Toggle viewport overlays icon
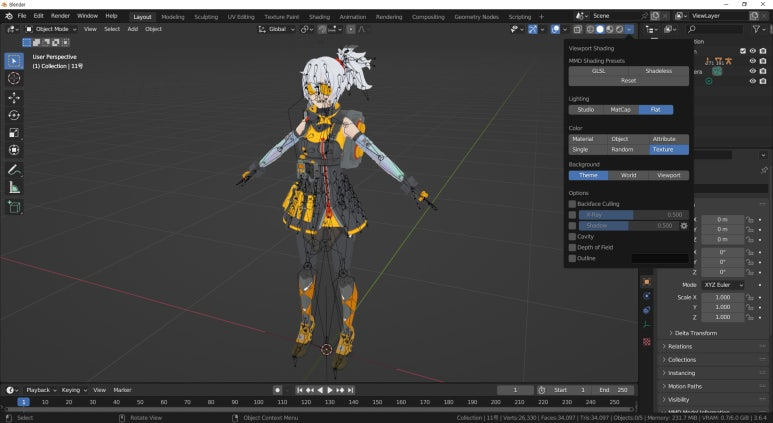Viewport: 773px width, 423px height. point(556,29)
